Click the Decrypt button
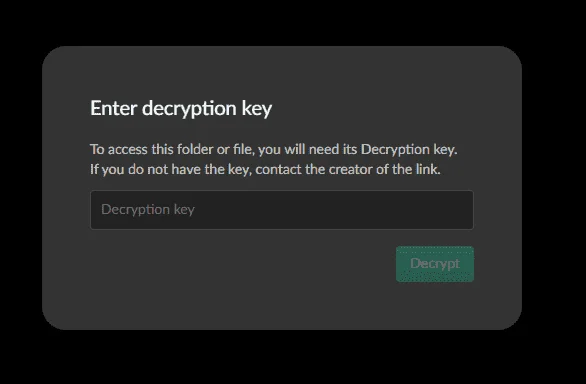 tap(435, 264)
